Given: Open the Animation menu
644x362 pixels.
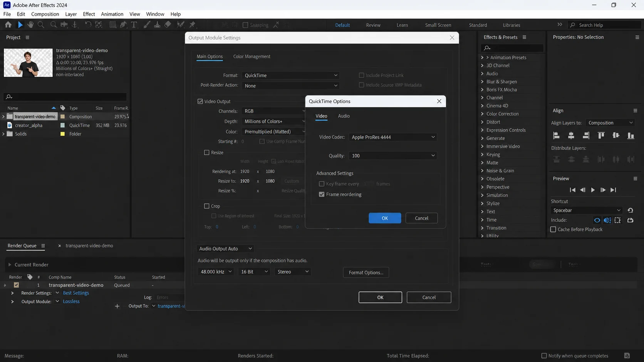Looking at the screenshot, I should pyautogui.click(x=112, y=14).
